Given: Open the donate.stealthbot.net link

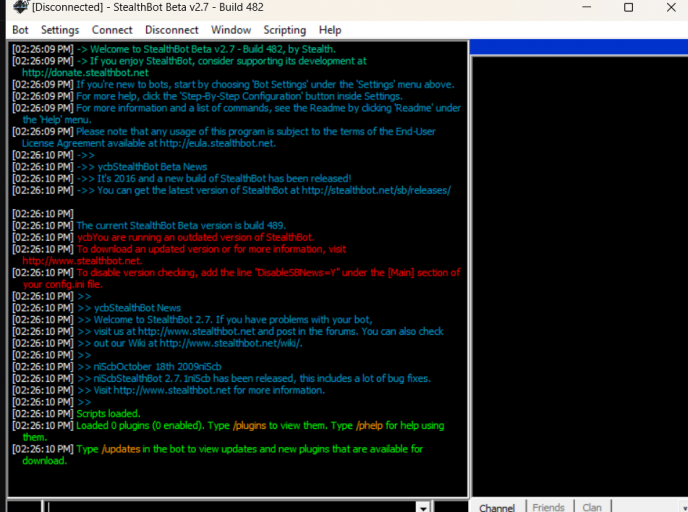Looking at the screenshot, I should click(85, 72).
